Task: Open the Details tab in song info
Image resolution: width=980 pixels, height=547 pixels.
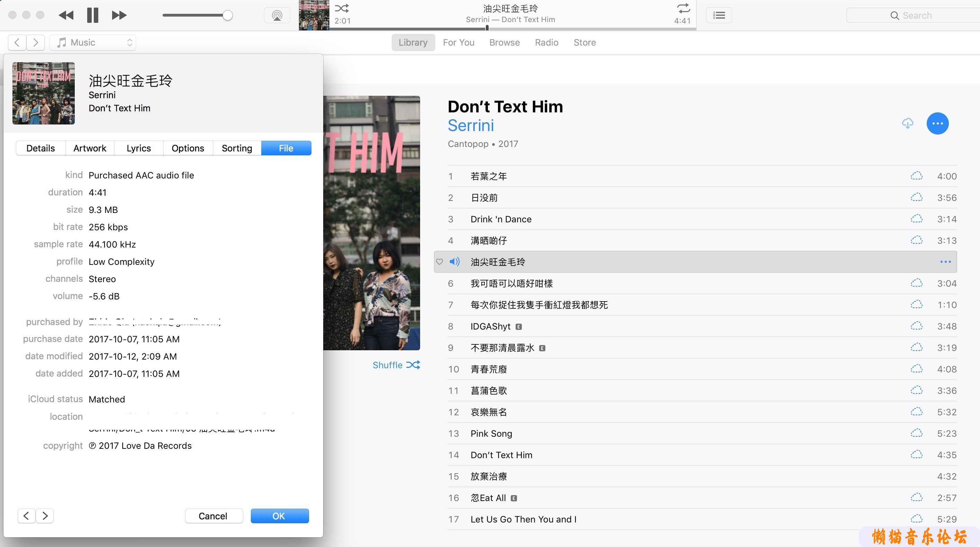Action: click(x=41, y=148)
